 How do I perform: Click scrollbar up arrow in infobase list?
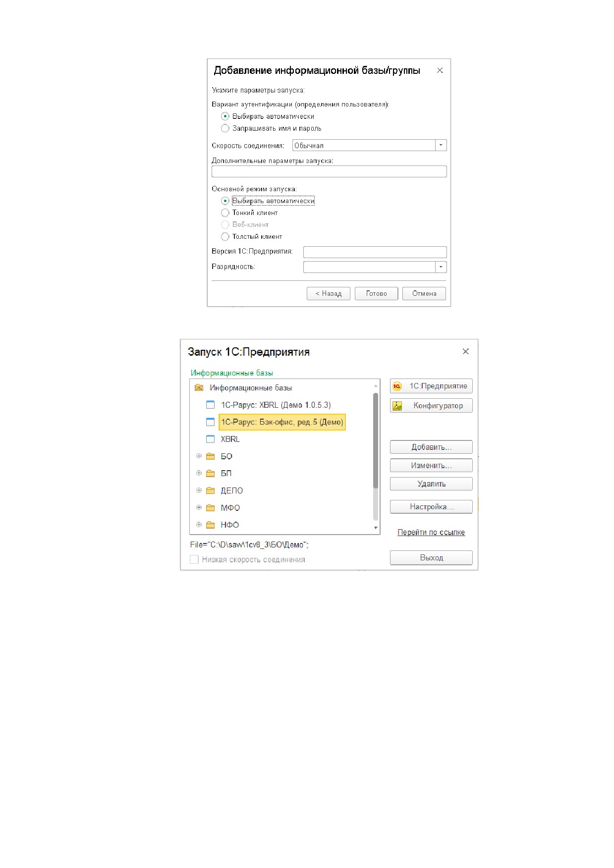pyautogui.click(x=376, y=385)
